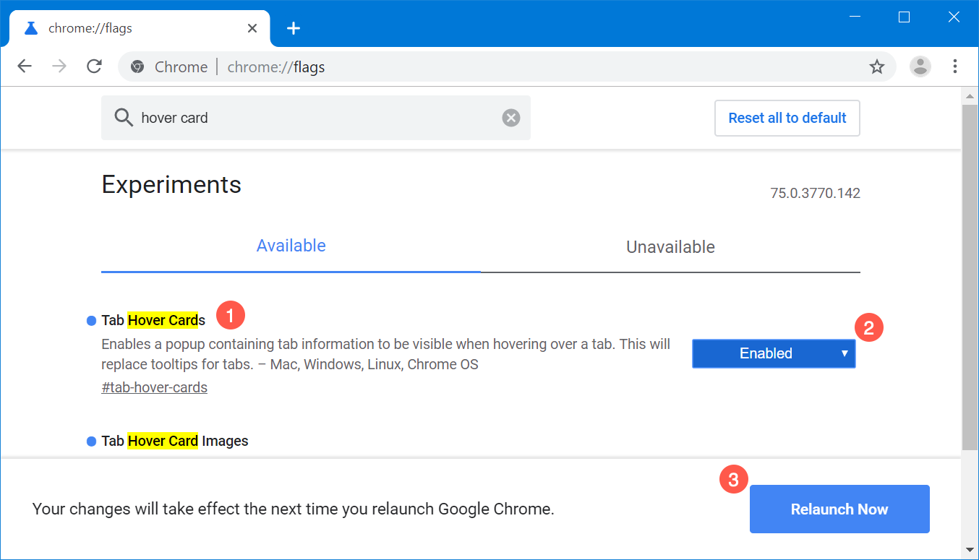Click the Relaunch Now button

pyautogui.click(x=839, y=509)
